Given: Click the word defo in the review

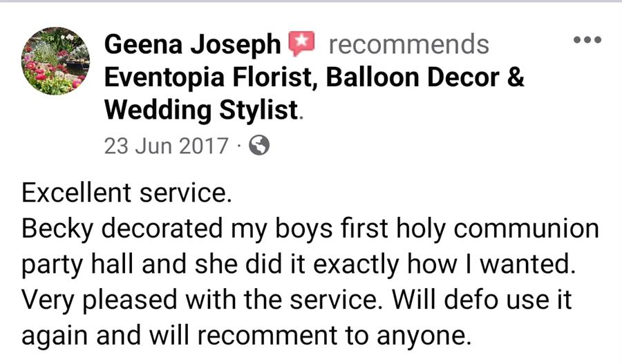Looking at the screenshot, I should point(471,300).
